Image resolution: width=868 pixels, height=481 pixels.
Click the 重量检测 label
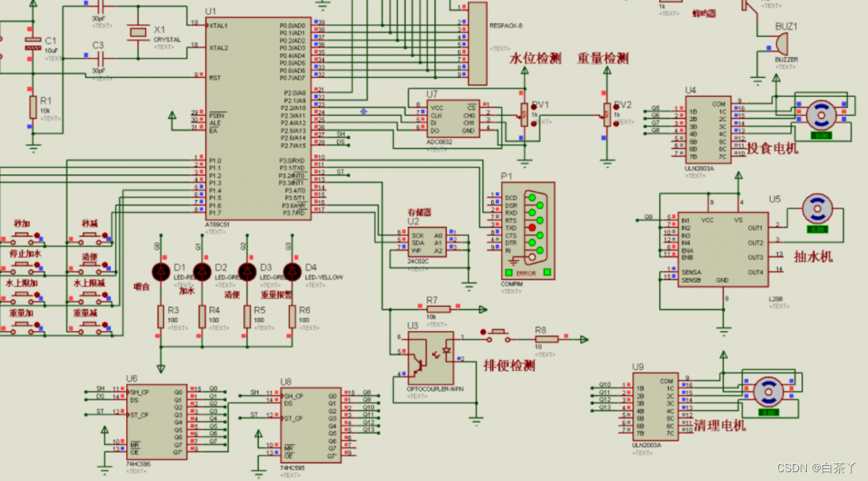tap(603, 59)
